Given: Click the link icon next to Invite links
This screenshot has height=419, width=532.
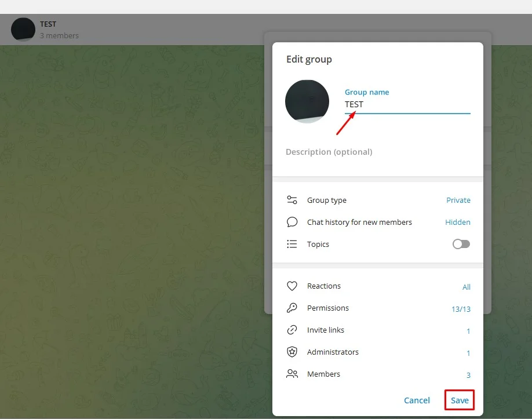Looking at the screenshot, I should point(292,330).
